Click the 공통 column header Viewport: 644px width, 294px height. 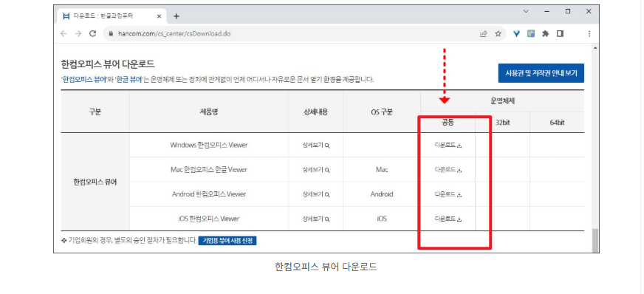(x=448, y=123)
